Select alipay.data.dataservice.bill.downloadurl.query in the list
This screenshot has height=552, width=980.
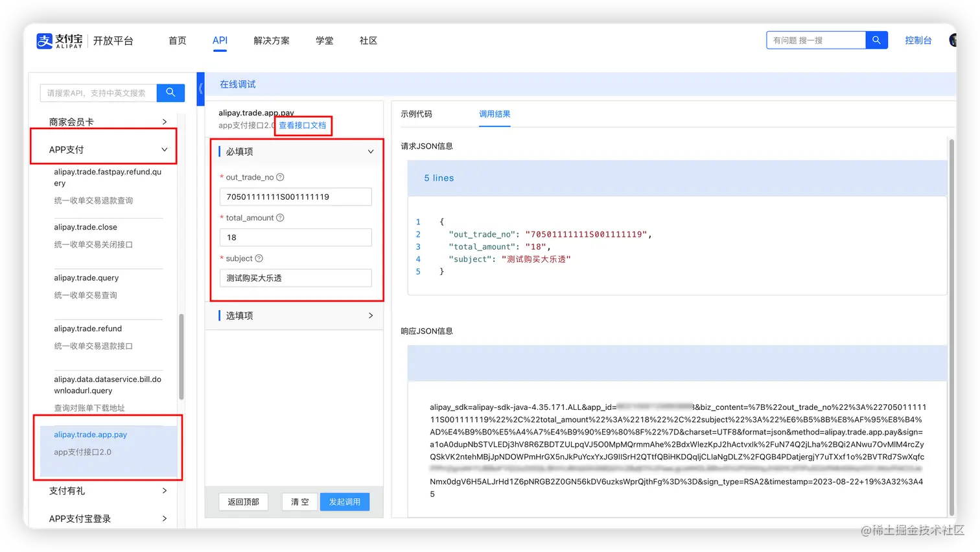point(108,385)
